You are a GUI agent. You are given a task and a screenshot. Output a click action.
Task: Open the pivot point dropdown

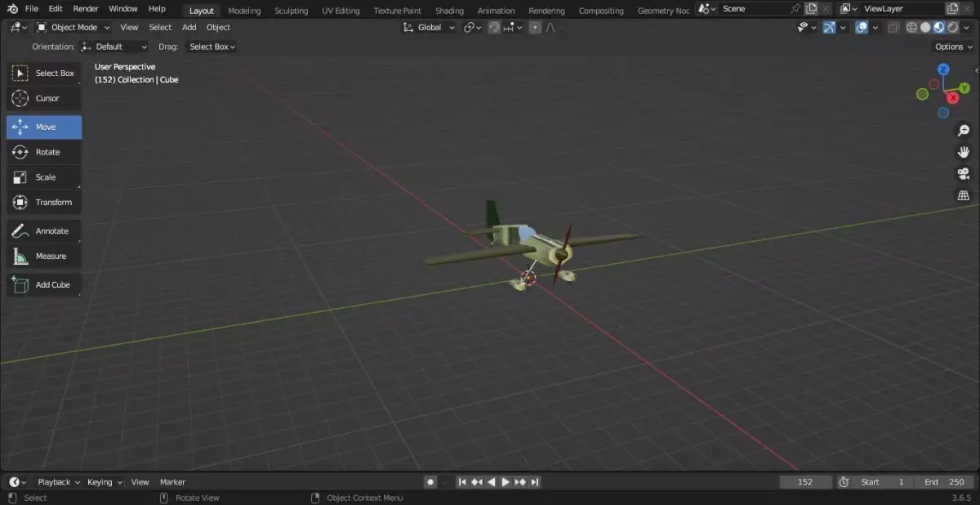coord(473,27)
